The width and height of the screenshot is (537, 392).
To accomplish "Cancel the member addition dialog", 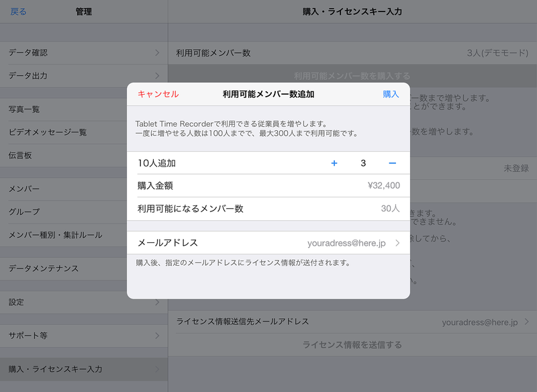I will point(158,94).
